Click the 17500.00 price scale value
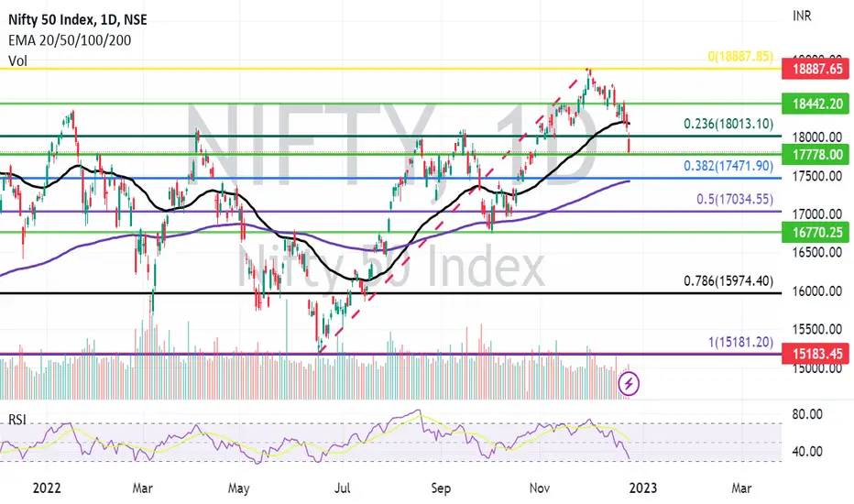The height and width of the screenshot is (504, 854). pyautogui.click(x=817, y=176)
